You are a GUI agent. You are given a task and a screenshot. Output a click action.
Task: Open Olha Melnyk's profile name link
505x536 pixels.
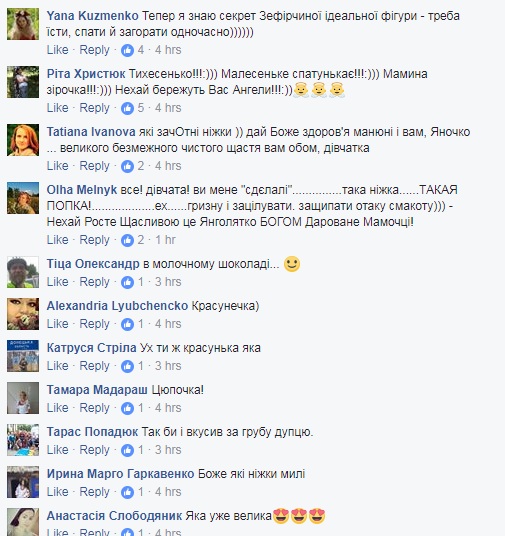(x=82, y=190)
